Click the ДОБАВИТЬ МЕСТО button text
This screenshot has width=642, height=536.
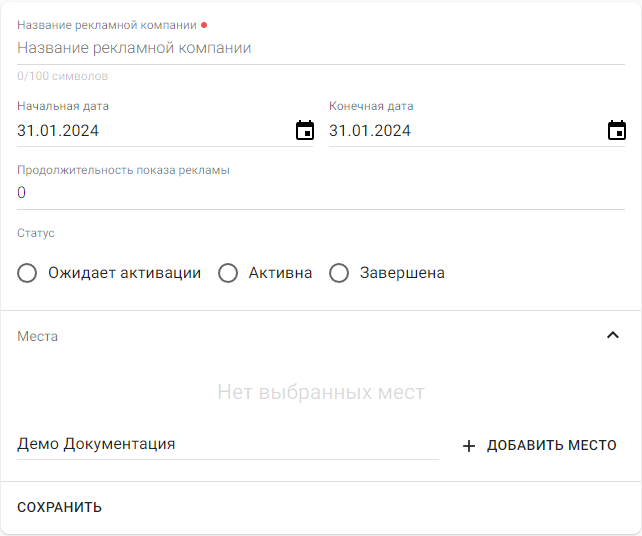tap(552, 446)
